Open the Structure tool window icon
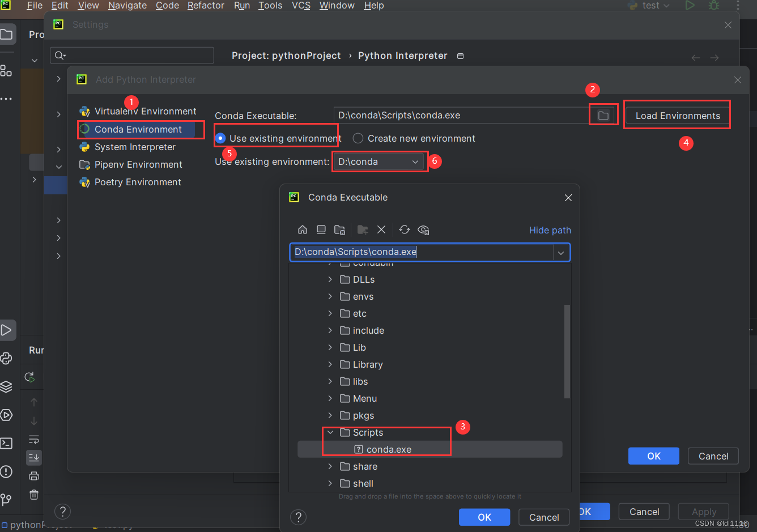757x532 pixels. (x=6, y=70)
